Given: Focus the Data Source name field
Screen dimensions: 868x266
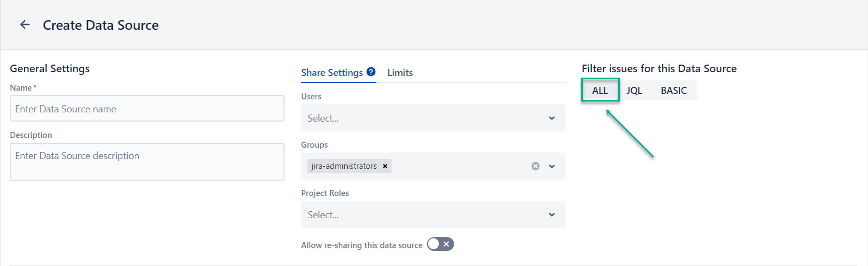Looking at the screenshot, I should click(x=147, y=109).
